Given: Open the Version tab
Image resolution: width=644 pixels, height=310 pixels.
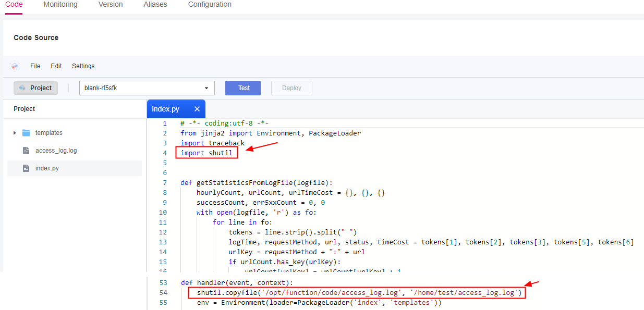Looking at the screenshot, I should coord(111,5).
